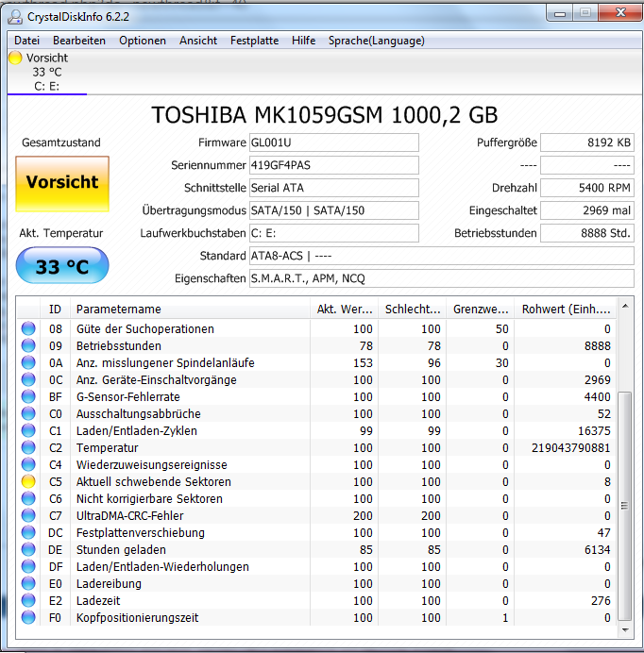This screenshot has width=644, height=653.
Task: Click the Eigenschaften field S.M.A.R.T., APM, NCQ
Action: (x=441, y=278)
